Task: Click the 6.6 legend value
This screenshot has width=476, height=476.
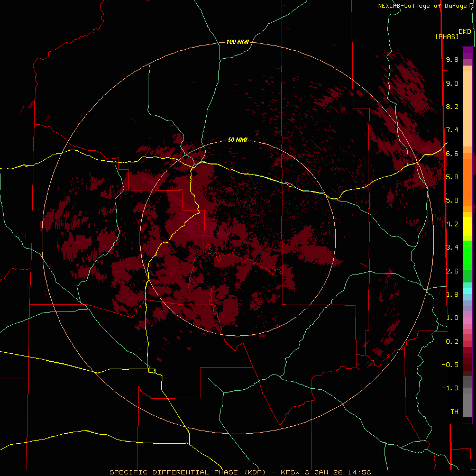Action: (452, 153)
